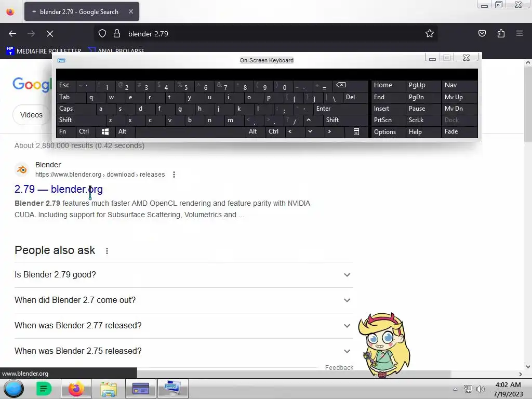This screenshot has width=532, height=399.
Task: Stop page loading with the X button
Action: tap(49, 34)
